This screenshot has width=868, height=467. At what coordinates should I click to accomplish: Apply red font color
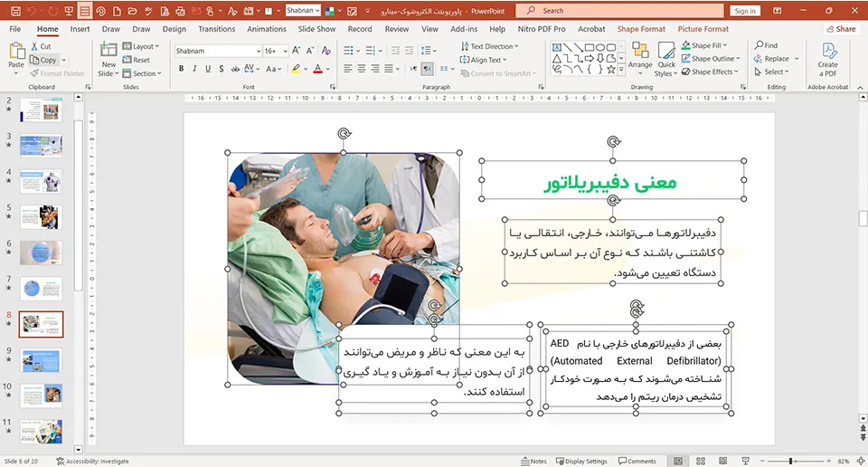click(x=317, y=70)
